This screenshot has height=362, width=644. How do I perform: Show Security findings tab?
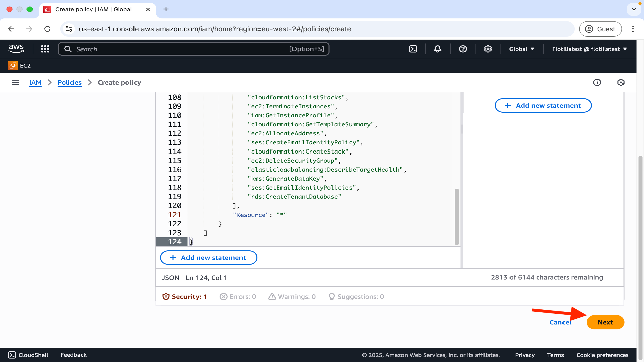[185, 297]
